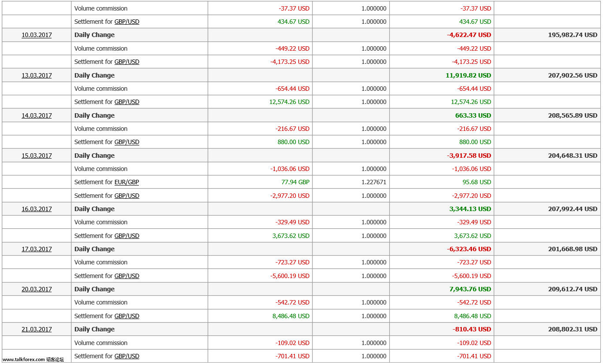
Task: Select the -3,917.58 USD daily change value
Action: pos(469,156)
